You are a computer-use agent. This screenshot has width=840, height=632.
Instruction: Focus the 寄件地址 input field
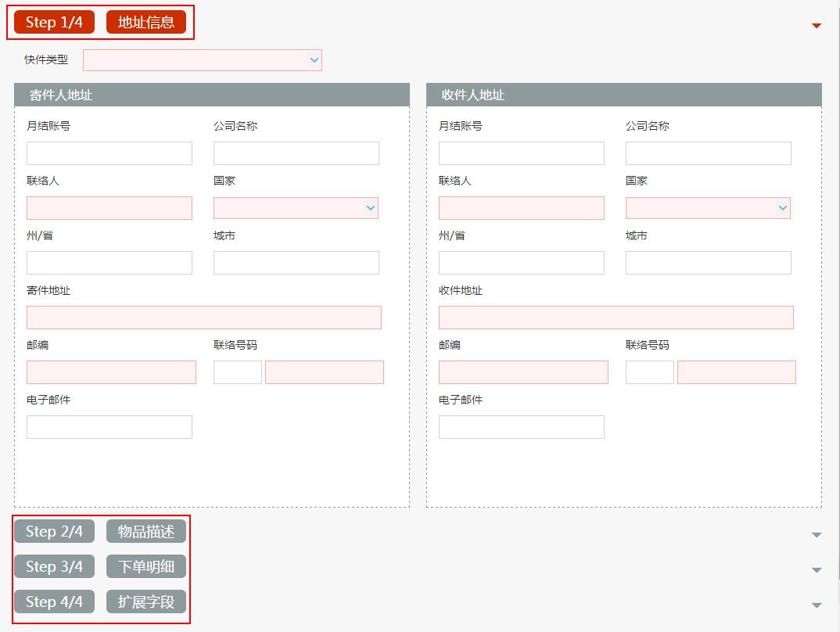(x=204, y=318)
